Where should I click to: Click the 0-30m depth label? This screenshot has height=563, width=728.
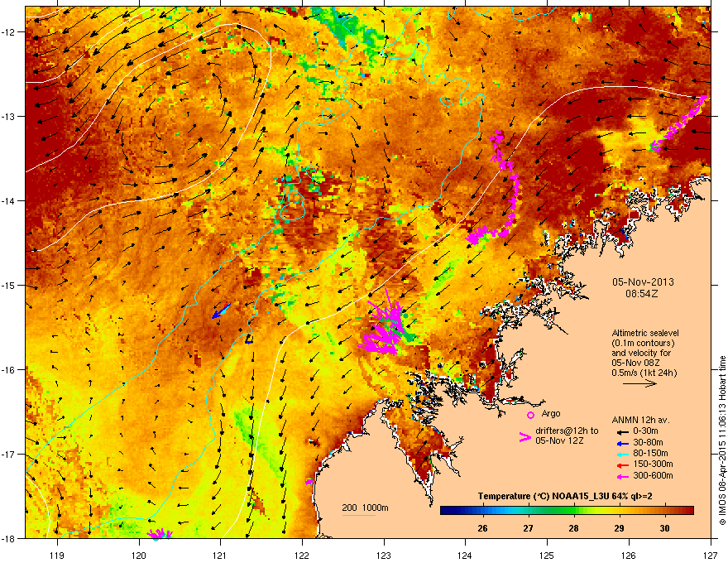(x=645, y=431)
